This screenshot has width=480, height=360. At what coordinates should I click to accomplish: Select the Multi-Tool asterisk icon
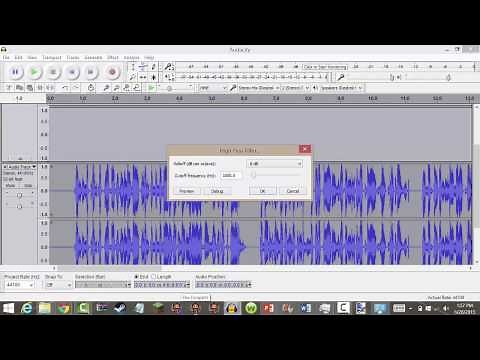(153, 77)
